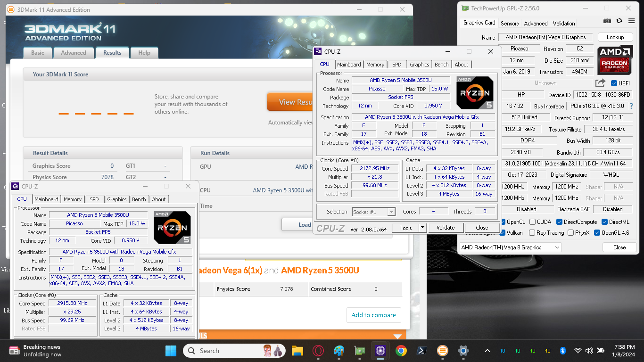This screenshot has width=644, height=362.
Task: Switch to the Validation tab in GPU-Z
Action: pyautogui.click(x=564, y=23)
